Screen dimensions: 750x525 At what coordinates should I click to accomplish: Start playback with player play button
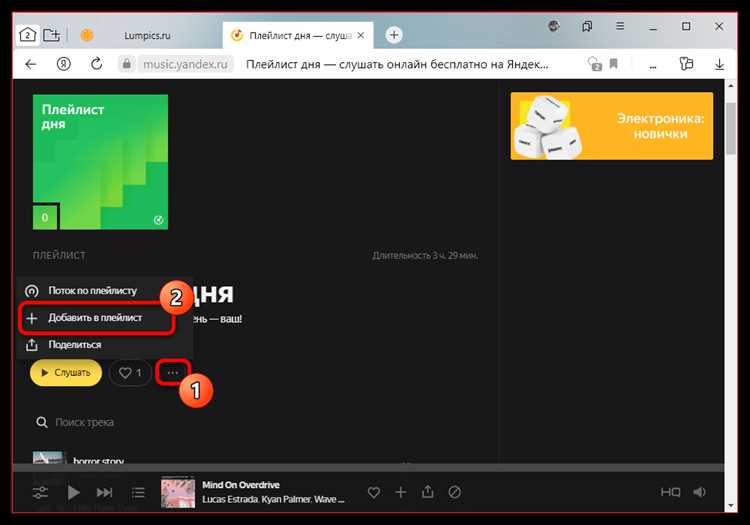(73, 492)
